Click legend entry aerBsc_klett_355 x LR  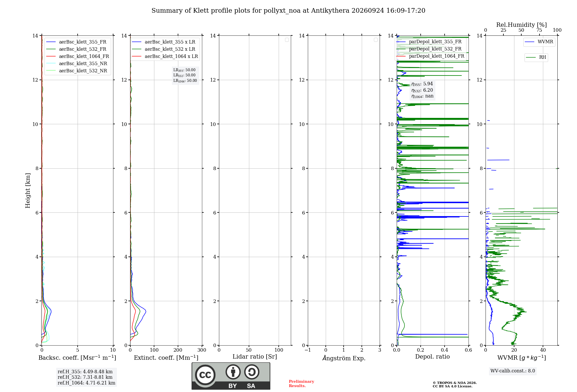(x=164, y=42)
